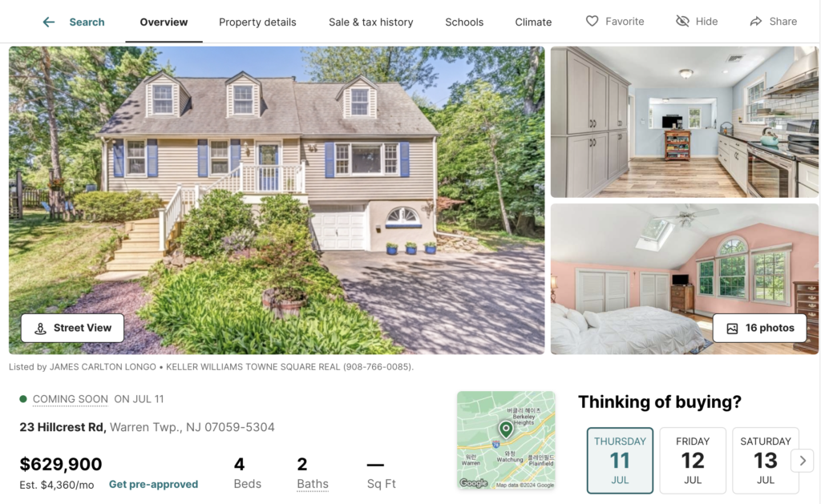This screenshot has width=821, height=504.
Task: Hide this listing using the crossed-eye icon
Action: [682, 21]
